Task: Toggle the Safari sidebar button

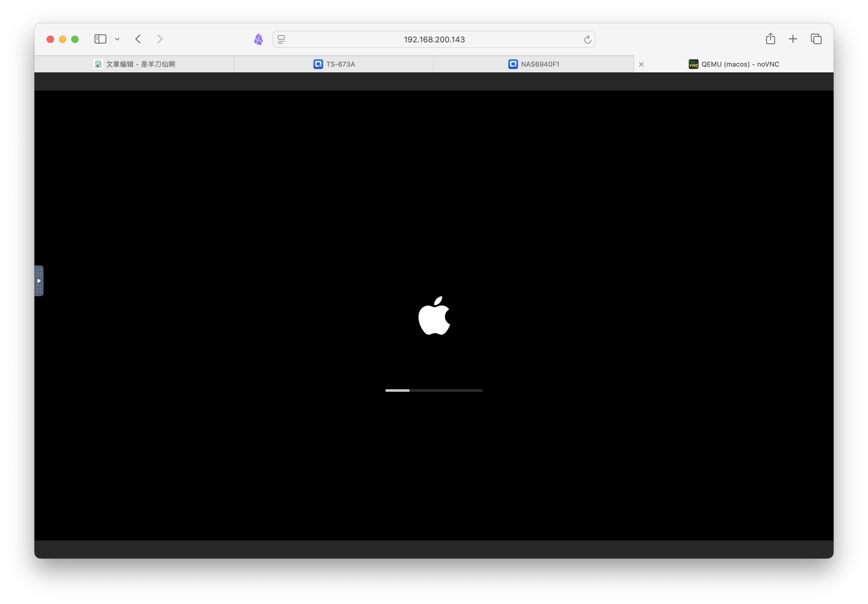Action: click(x=100, y=39)
